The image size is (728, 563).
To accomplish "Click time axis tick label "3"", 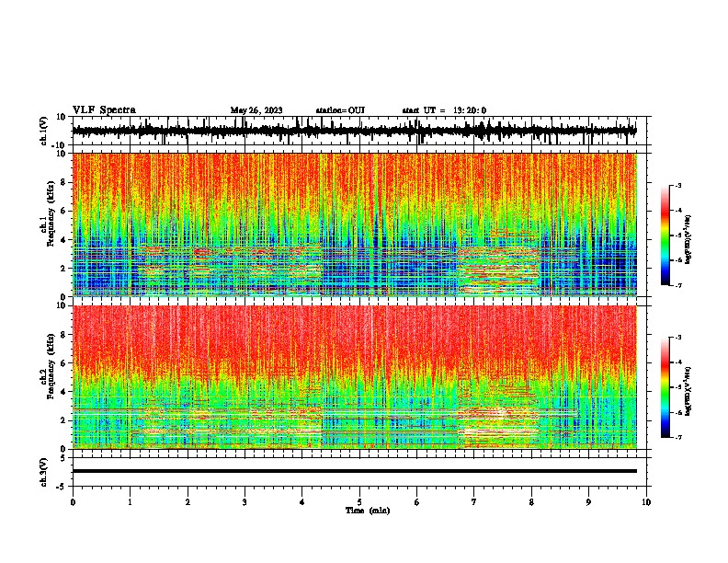I will coord(245,502).
